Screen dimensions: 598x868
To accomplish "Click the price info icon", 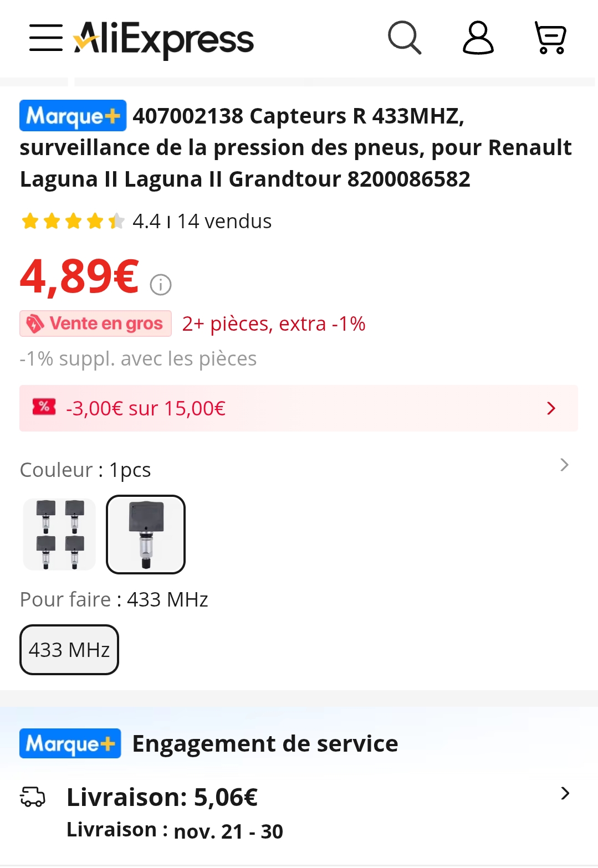I will point(161,285).
